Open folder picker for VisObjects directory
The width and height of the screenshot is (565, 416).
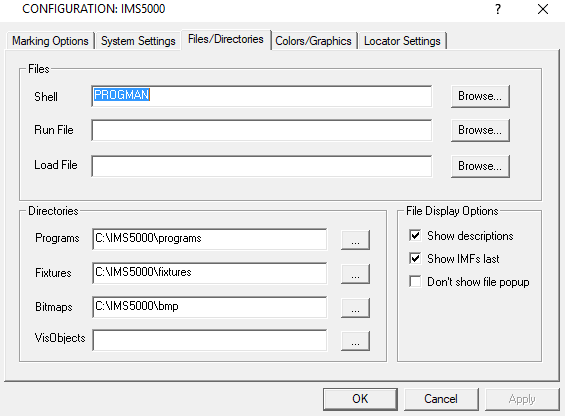click(355, 341)
